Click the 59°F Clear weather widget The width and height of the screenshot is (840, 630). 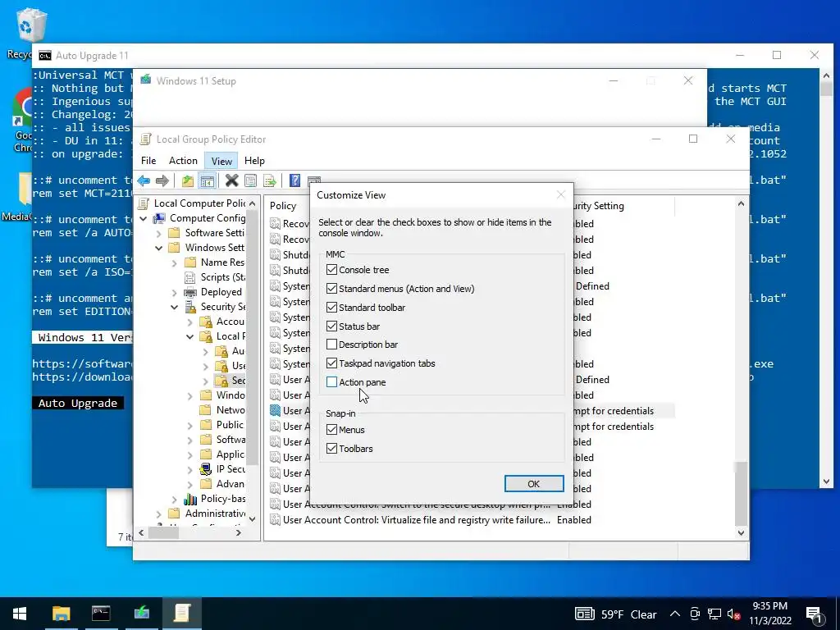(616, 614)
